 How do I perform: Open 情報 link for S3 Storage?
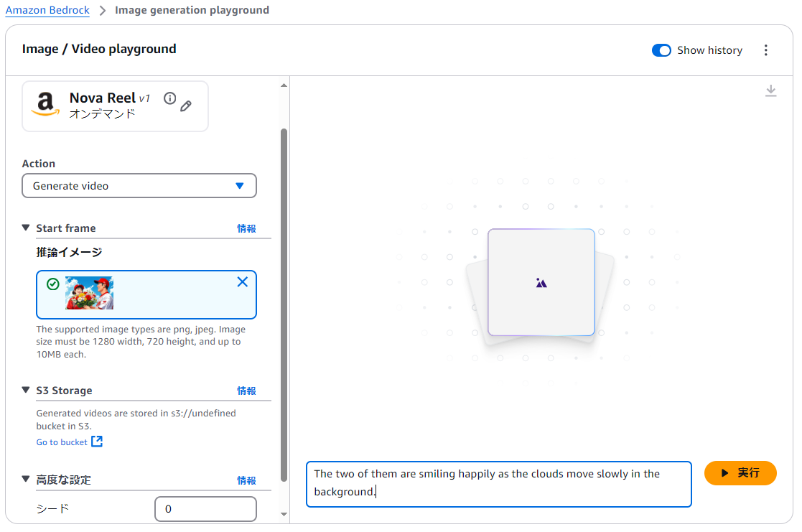pyautogui.click(x=246, y=391)
